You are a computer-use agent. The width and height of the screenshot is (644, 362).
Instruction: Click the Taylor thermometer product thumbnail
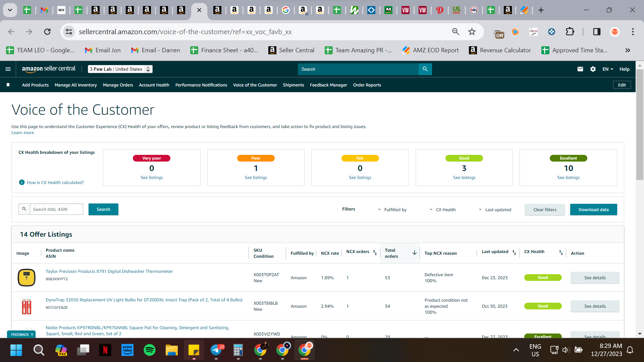click(x=26, y=278)
